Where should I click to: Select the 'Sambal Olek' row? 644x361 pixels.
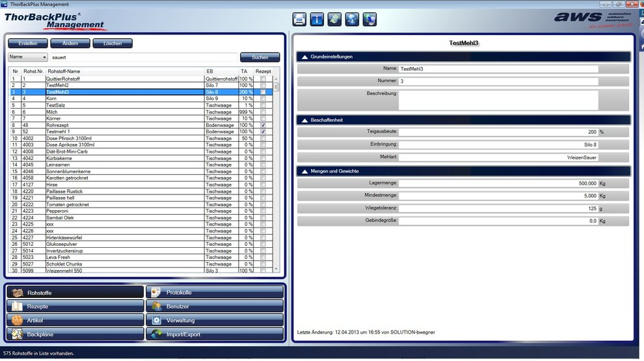pyautogui.click(x=141, y=218)
